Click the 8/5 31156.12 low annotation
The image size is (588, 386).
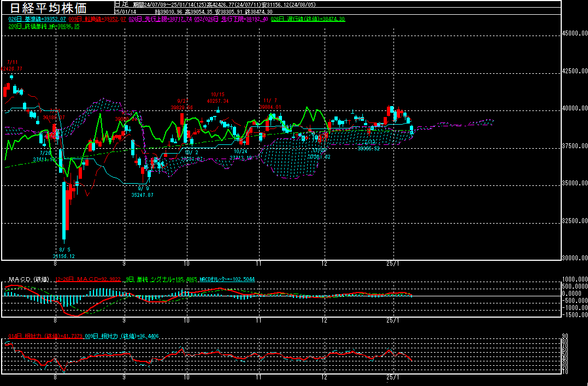pyautogui.click(x=64, y=253)
